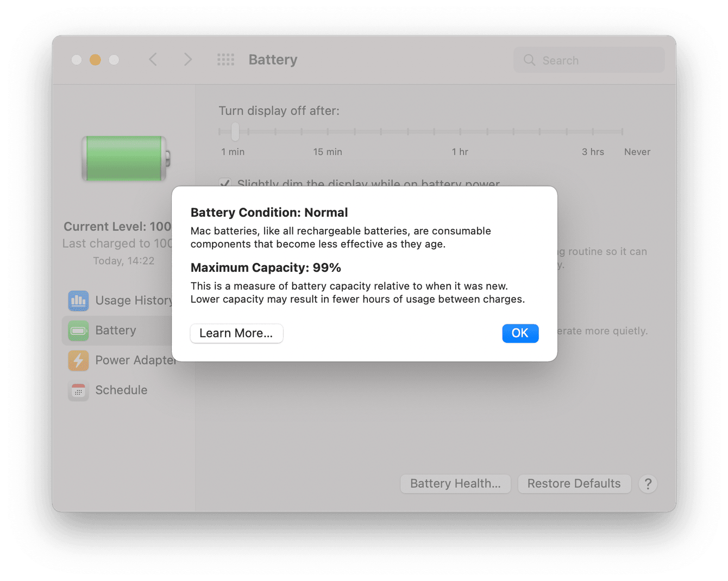Screen dimensions: 728x581
Task: Select the green Battery icon in sidebar
Action: (78, 330)
